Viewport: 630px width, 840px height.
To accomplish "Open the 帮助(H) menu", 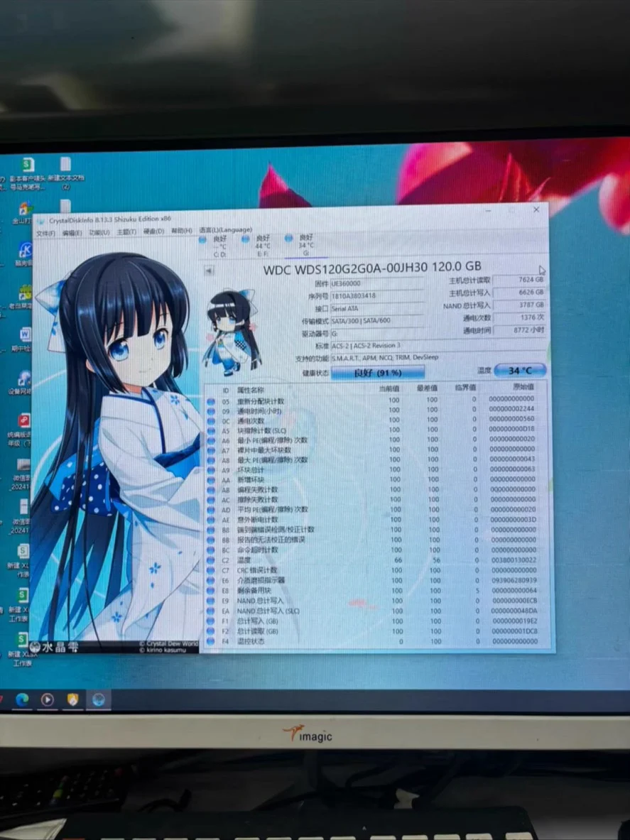I will [x=182, y=231].
